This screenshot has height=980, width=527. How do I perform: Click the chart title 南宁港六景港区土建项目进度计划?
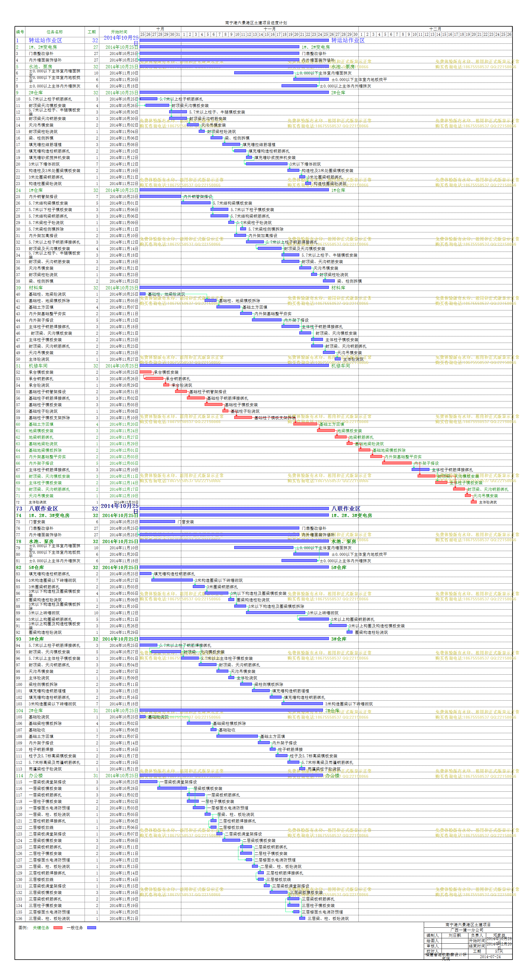pos(256,23)
